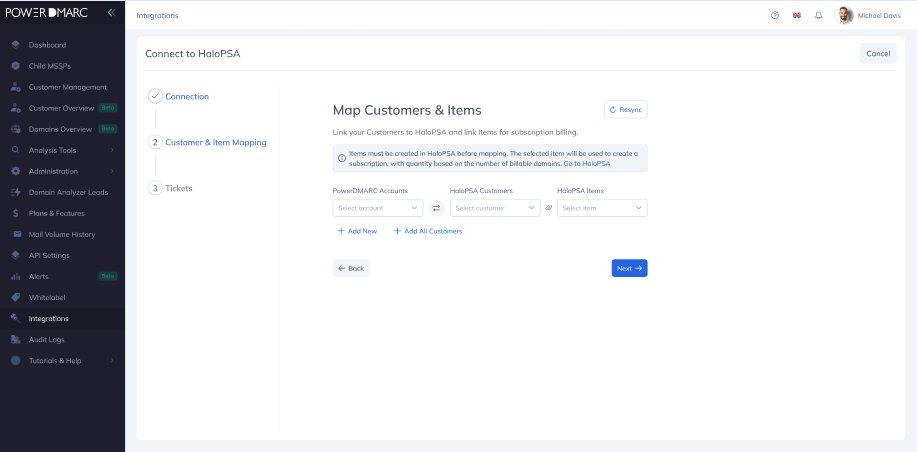Open Customer Management menu item

click(x=68, y=87)
